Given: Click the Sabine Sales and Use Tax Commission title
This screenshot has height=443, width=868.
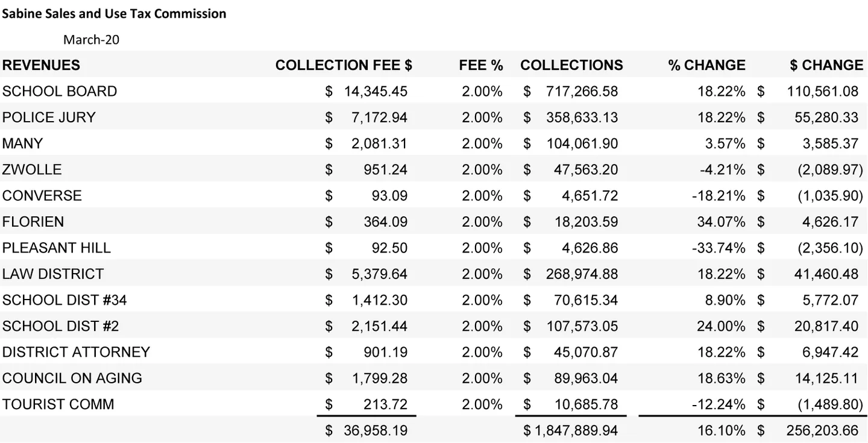Looking at the screenshot, I should pyautogui.click(x=115, y=14).
